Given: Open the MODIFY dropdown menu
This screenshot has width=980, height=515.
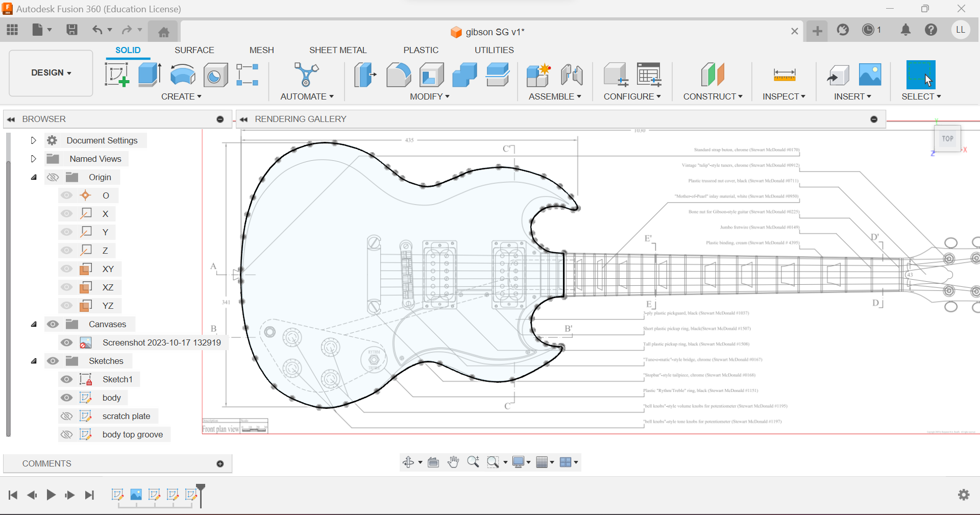Looking at the screenshot, I should click(429, 96).
